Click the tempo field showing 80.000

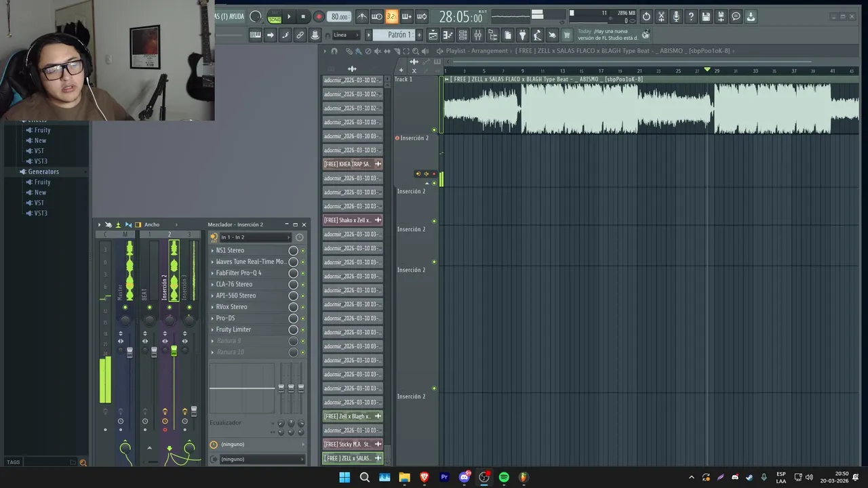pos(338,17)
